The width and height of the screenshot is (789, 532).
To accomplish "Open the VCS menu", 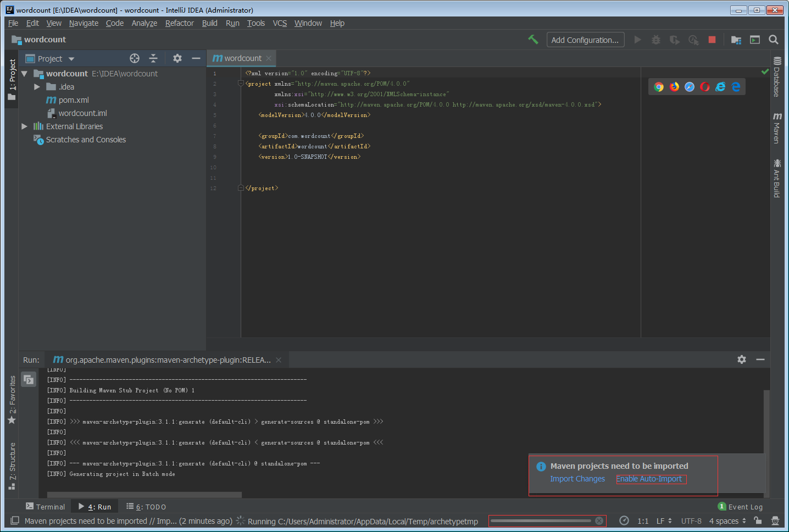I will coord(280,23).
